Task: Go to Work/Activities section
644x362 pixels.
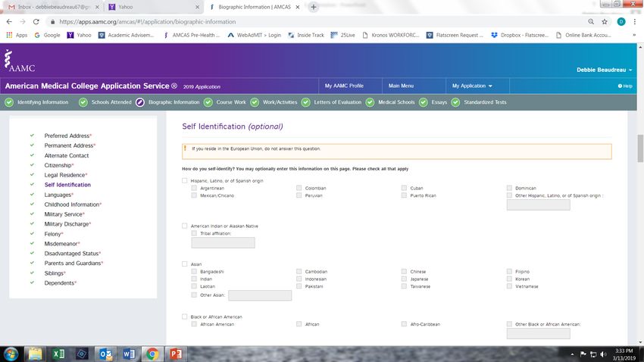Action: (274, 102)
